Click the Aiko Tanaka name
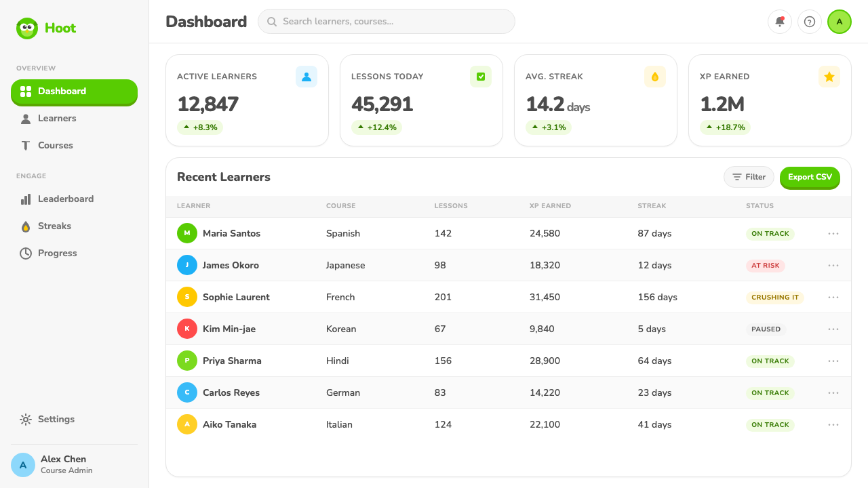868x488 pixels. [230, 424]
